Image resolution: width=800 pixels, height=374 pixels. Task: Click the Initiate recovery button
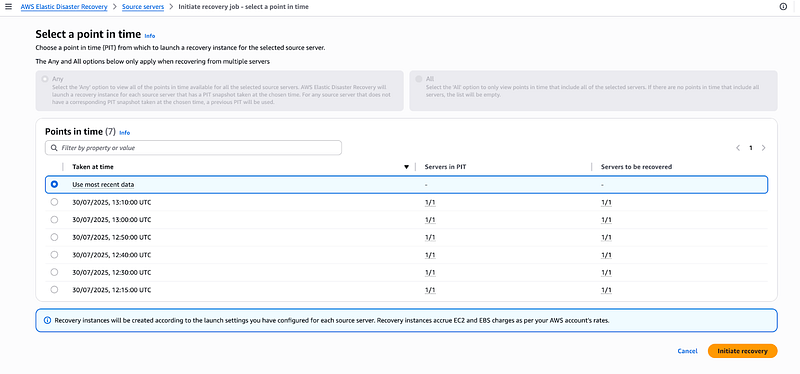pyautogui.click(x=742, y=351)
